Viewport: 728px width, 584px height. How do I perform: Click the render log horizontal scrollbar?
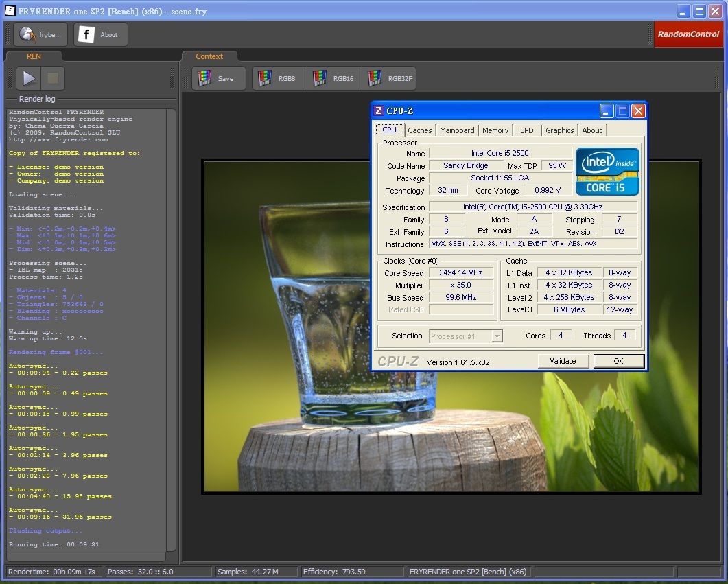point(86,556)
